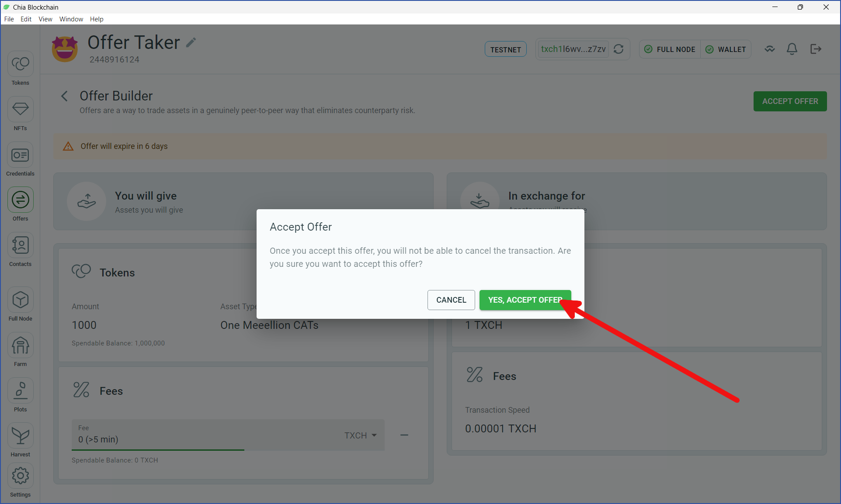Open the Credentials sidebar section
Viewport: 841px width, 504px height.
click(20, 160)
